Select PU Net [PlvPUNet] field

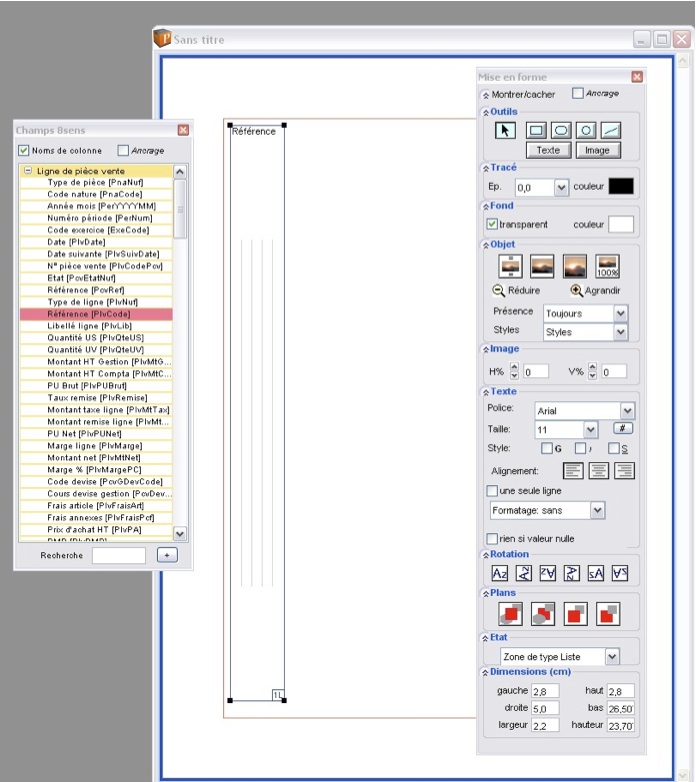[x=96, y=433]
